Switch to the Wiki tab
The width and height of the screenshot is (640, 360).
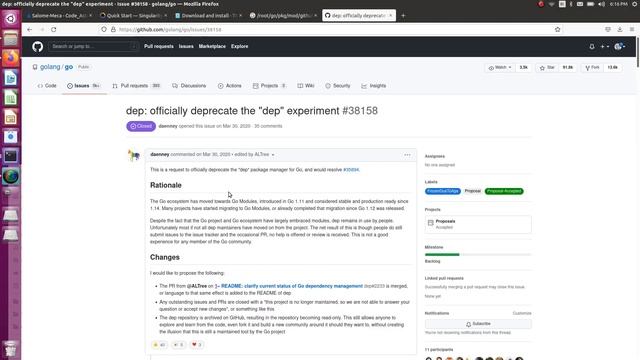coord(306,86)
